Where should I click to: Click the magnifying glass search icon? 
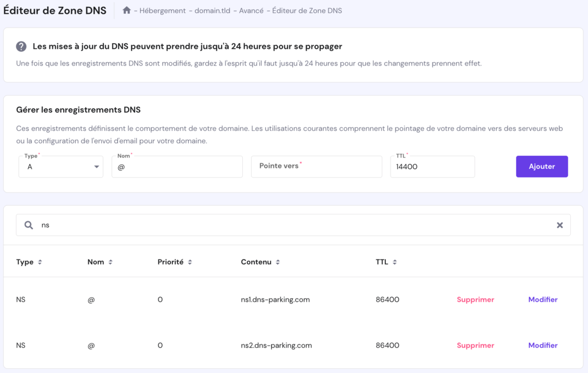point(28,225)
